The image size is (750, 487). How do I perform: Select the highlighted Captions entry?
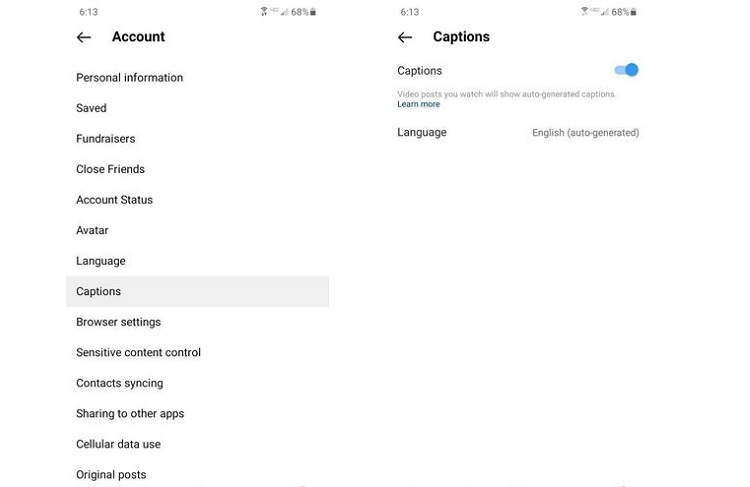tap(98, 291)
